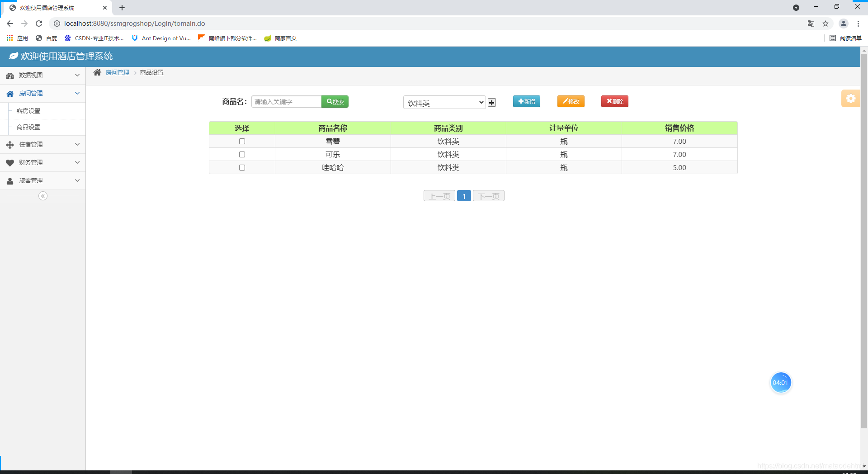Open 商家首页 bookmark

coord(280,38)
